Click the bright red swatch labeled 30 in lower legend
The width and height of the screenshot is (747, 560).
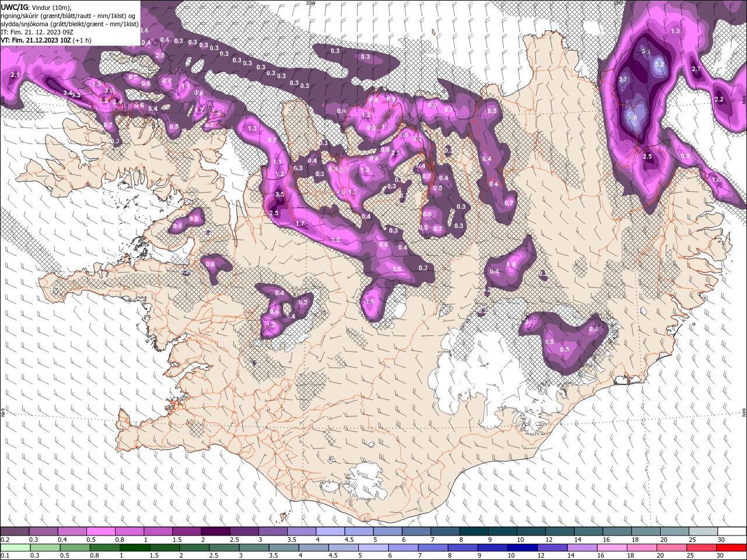pos(731,548)
